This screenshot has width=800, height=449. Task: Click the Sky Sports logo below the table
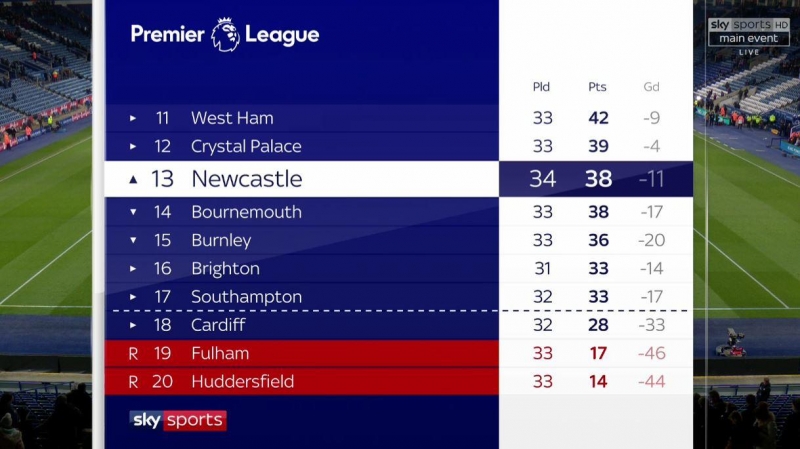coord(178,419)
